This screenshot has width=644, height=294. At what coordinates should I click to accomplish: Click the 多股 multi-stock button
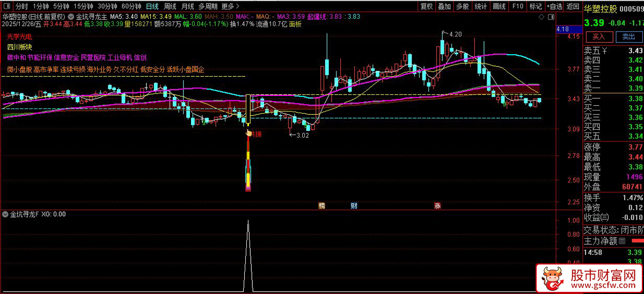click(462, 6)
